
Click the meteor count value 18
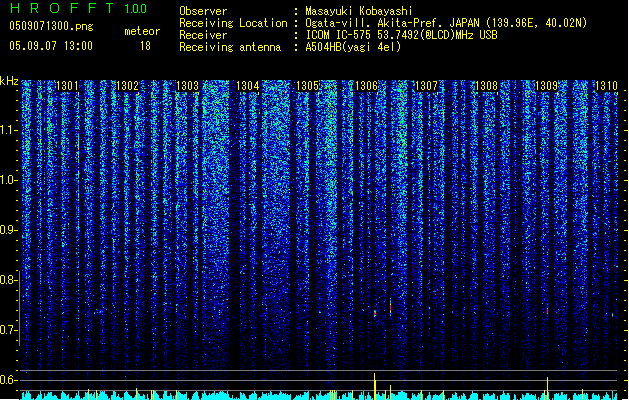point(145,46)
